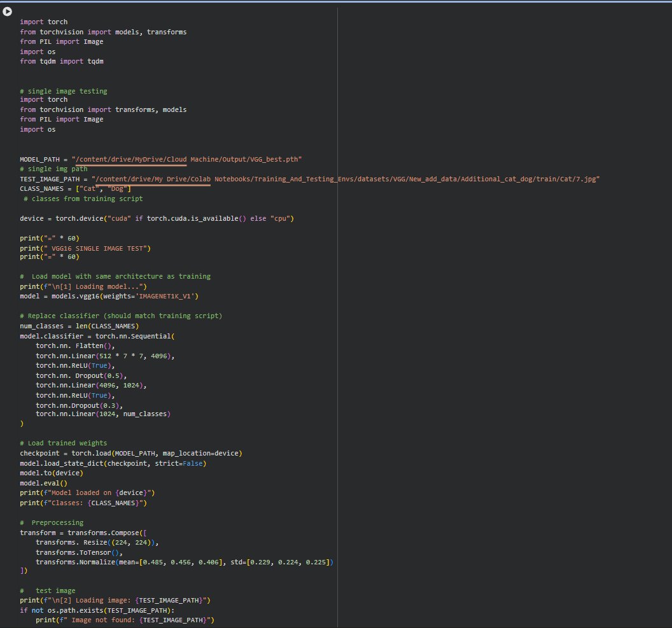Click the 'num_classes = len(CLASS_NAMES)' line
The width and height of the screenshot is (672, 628).
point(80,326)
